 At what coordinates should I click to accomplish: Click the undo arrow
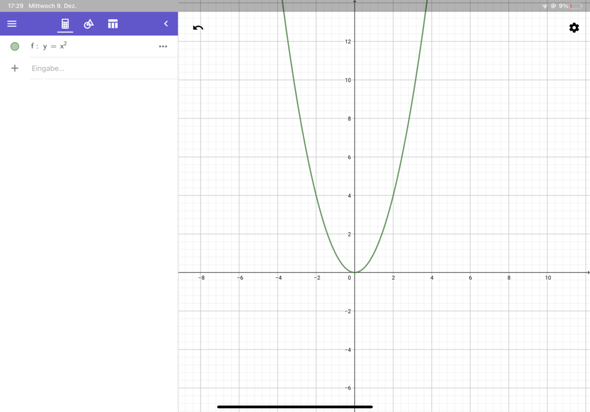click(x=198, y=28)
